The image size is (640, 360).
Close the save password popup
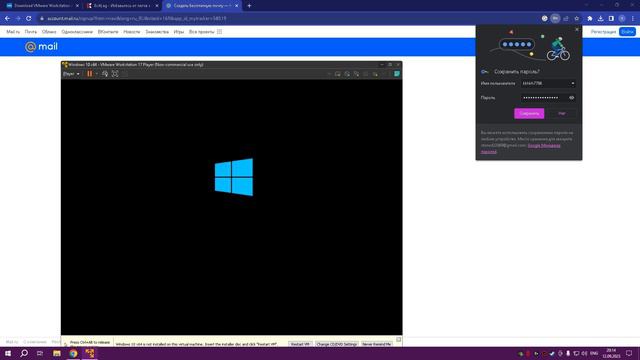pos(577,29)
